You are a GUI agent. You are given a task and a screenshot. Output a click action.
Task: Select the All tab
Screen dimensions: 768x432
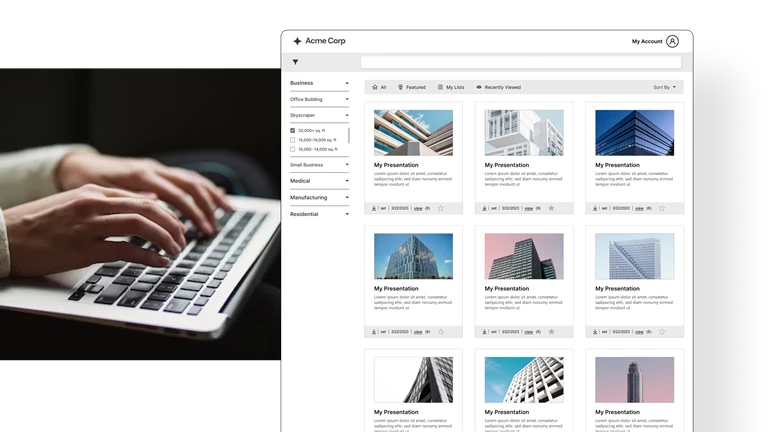[x=379, y=87]
